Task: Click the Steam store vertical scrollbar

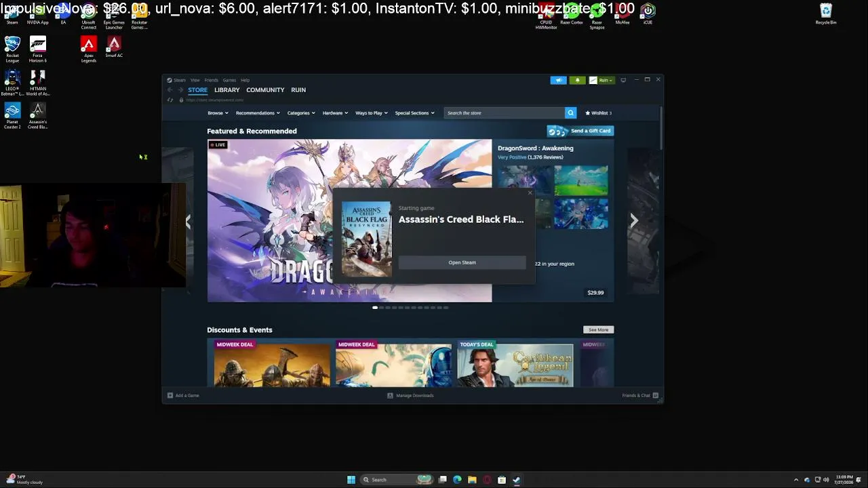Action: click(661, 129)
